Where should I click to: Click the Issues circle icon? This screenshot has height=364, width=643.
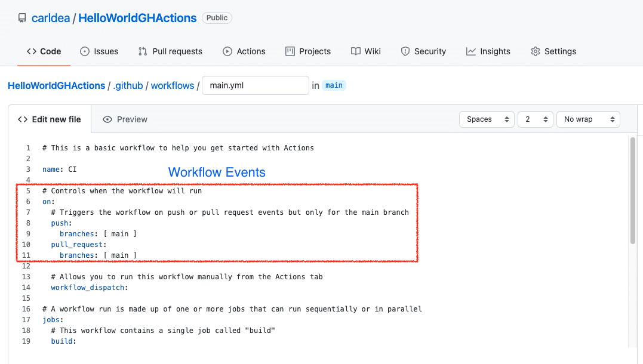tap(84, 51)
